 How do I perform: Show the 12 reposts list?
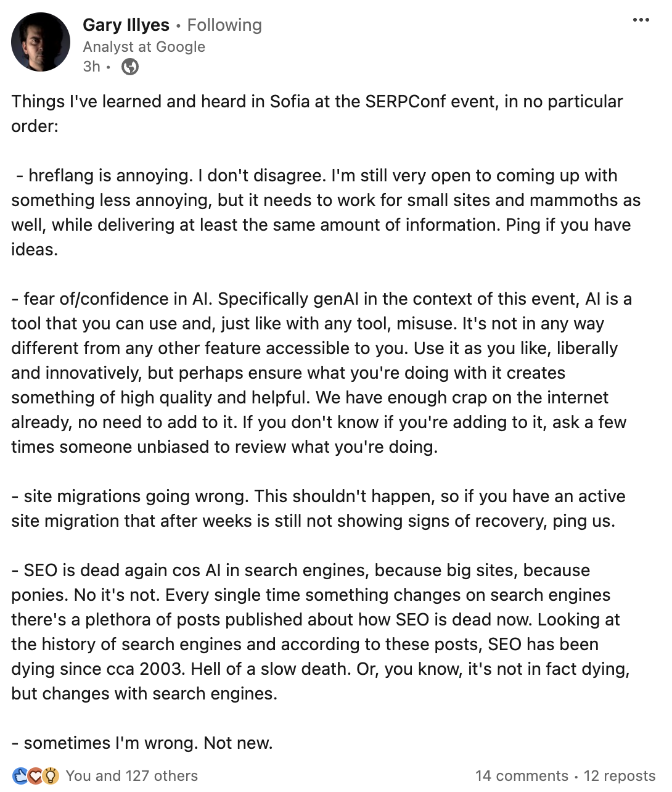[619, 776]
